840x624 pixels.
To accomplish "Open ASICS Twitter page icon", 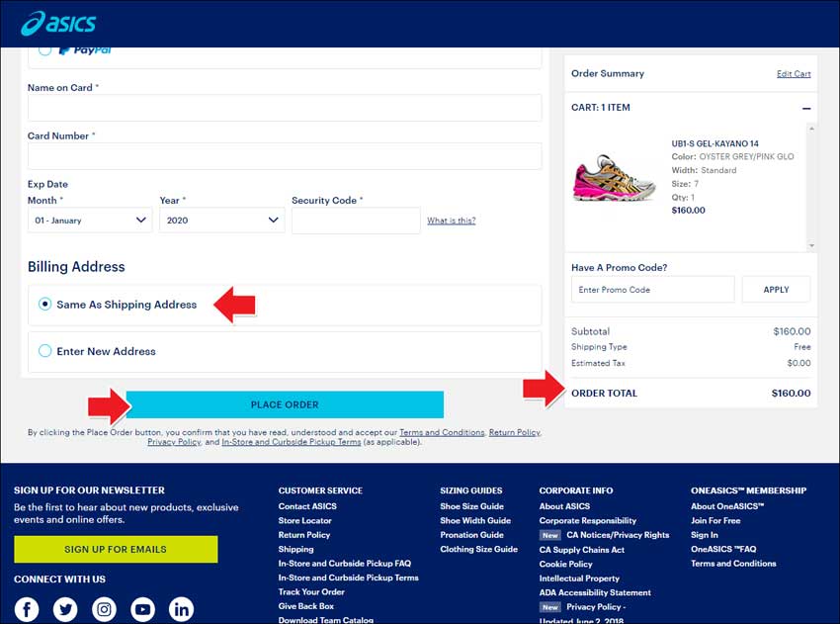I will pos(65,609).
